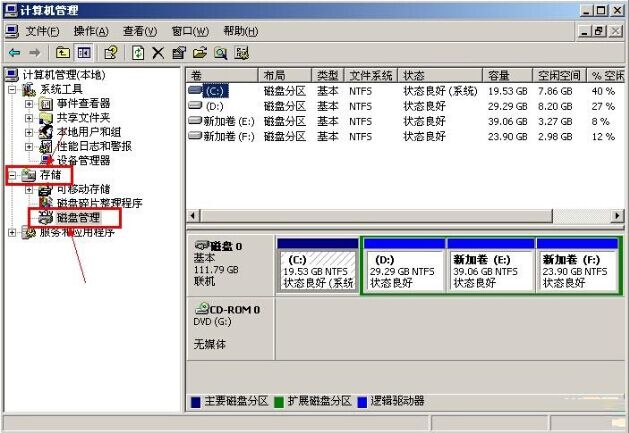Screen dimensions: 629x433
Task: Click the 共享文件夹 tree icon
Action: pyautogui.click(x=46, y=118)
